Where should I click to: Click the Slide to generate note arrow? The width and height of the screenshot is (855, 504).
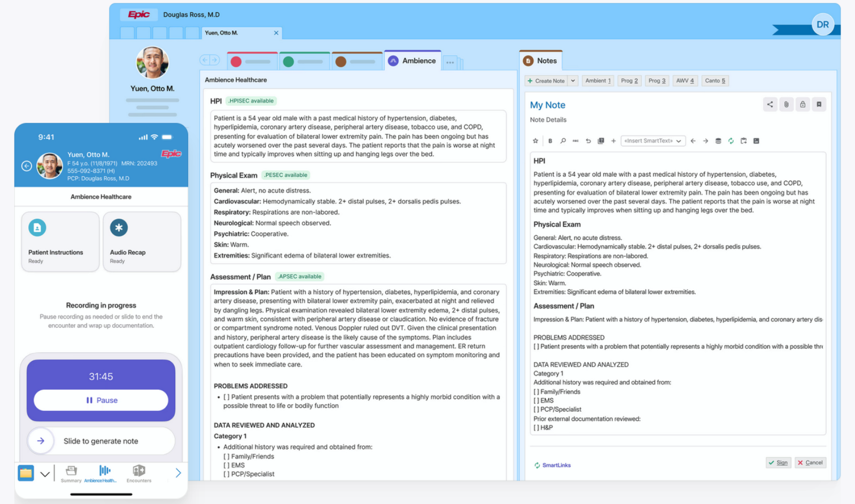41,441
